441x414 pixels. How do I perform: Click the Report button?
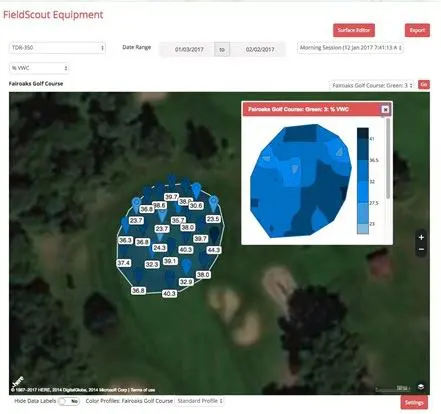click(x=417, y=30)
